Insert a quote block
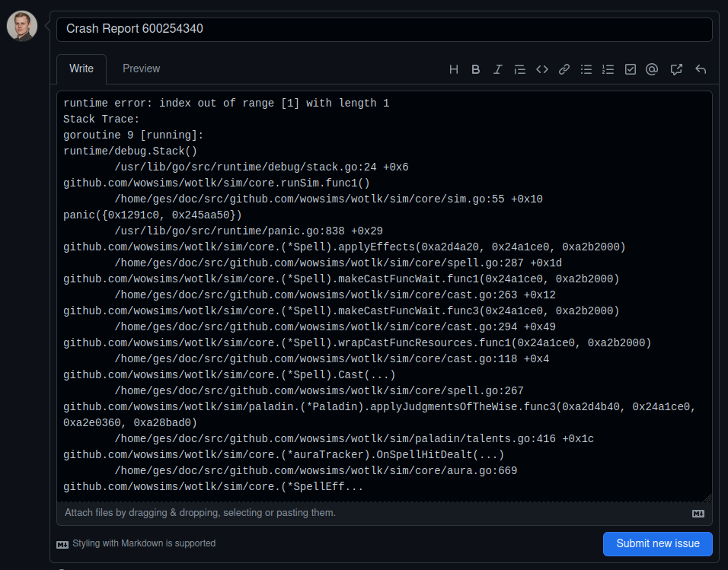The image size is (728, 570). [519, 68]
